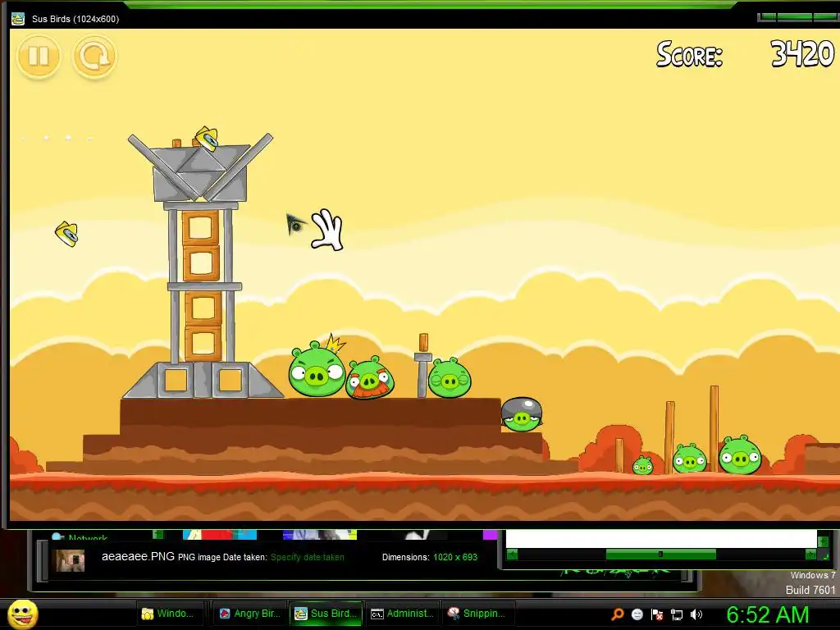Click the Score label
Viewport: 840px width, 630px height.
[x=689, y=54]
